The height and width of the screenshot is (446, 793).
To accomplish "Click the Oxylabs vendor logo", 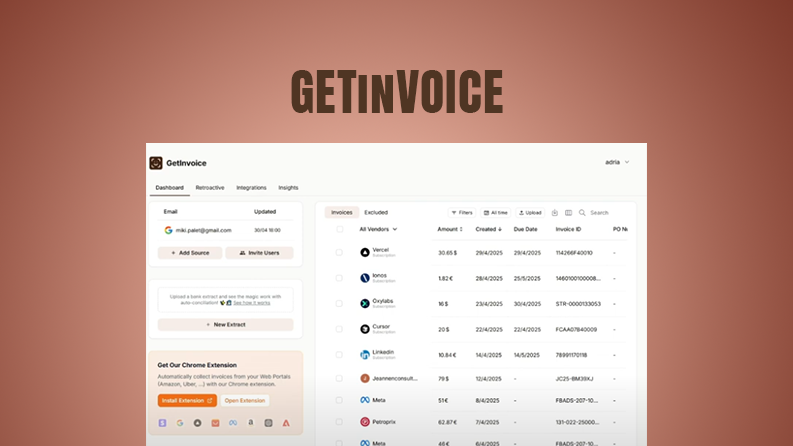I will click(x=365, y=303).
